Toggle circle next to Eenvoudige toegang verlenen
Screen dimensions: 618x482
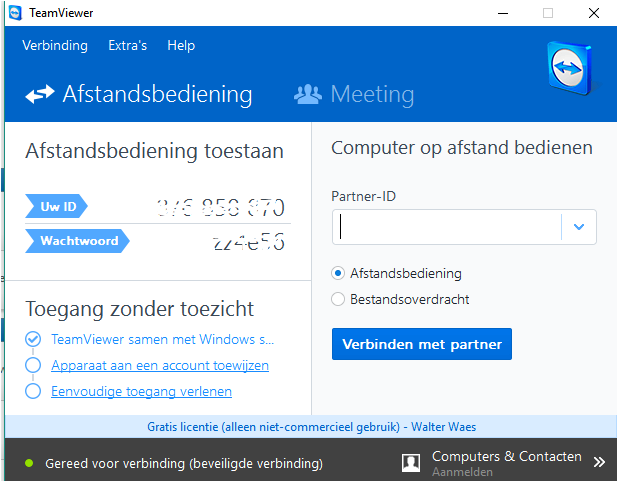(x=33, y=391)
